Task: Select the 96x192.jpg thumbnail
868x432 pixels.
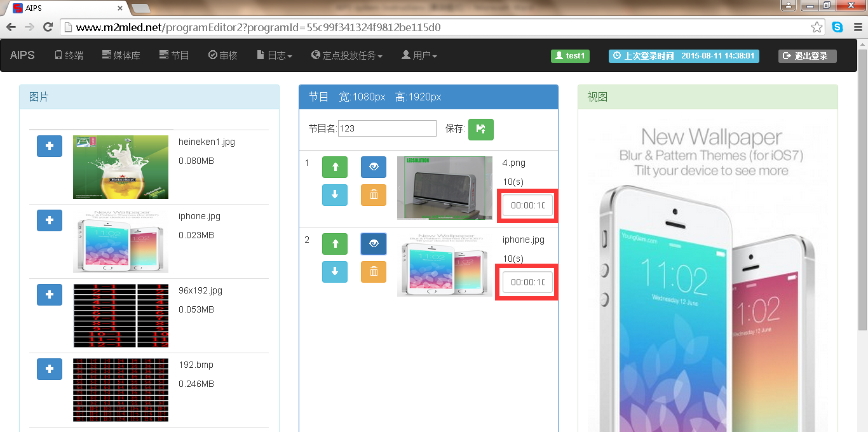Action: [121, 316]
